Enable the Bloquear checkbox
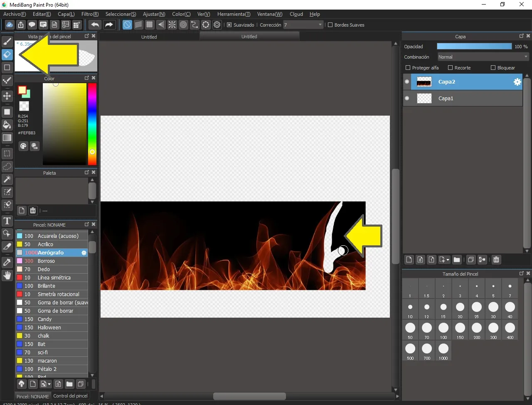The height and width of the screenshot is (405, 532). click(x=493, y=68)
